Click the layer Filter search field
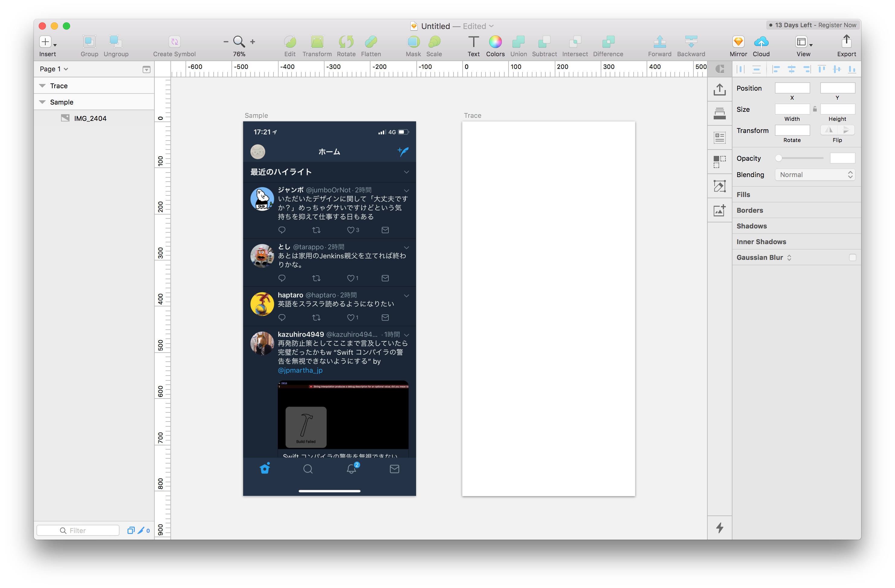 [x=78, y=531]
